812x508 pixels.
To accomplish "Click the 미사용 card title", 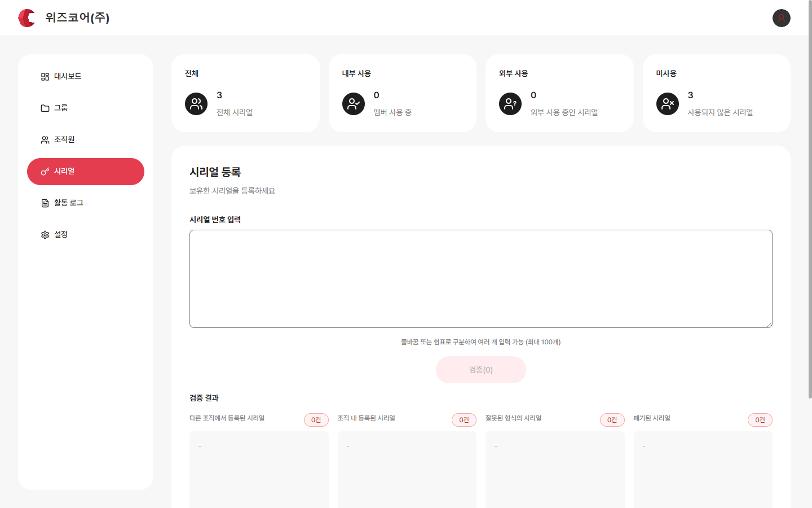I will click(x=667, y=73).
